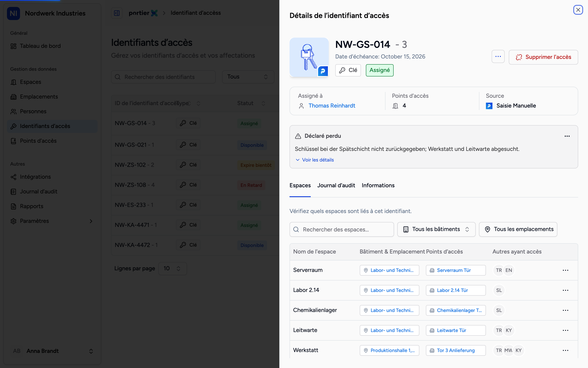Screen dimensions: 588x368
Task: Select Identifiants d'accès in sidebar
Action: pos(52,126)
